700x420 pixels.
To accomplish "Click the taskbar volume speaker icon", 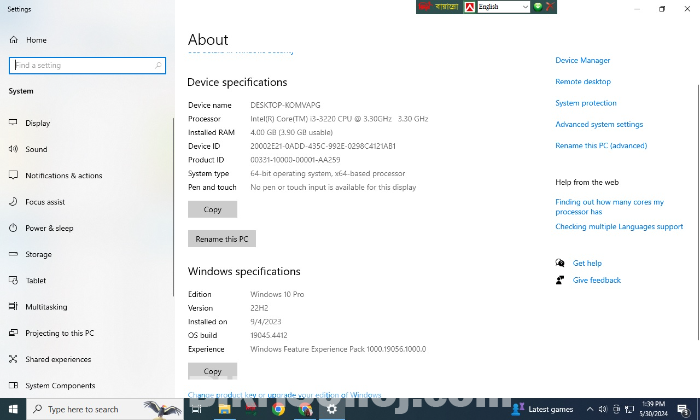I will 603,409.
